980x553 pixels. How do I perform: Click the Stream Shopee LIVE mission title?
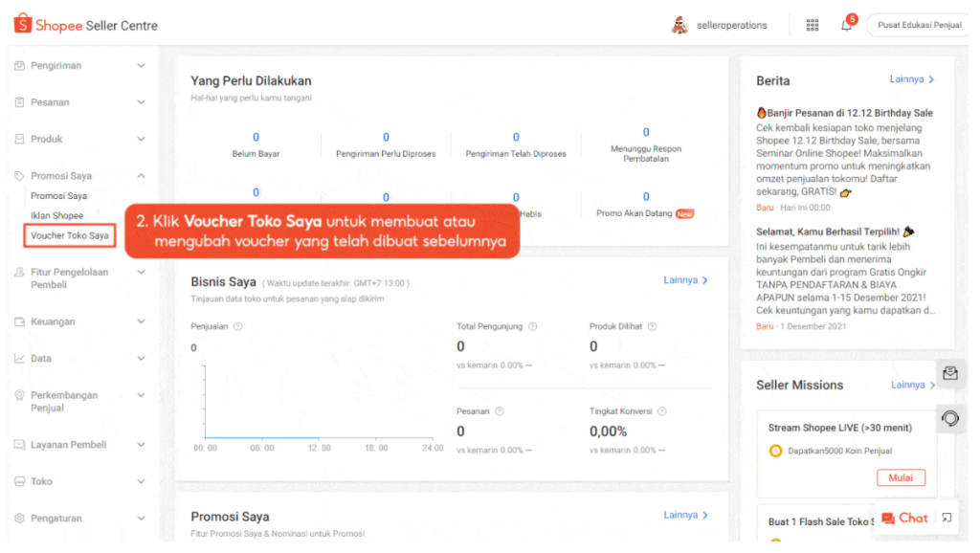839,428
